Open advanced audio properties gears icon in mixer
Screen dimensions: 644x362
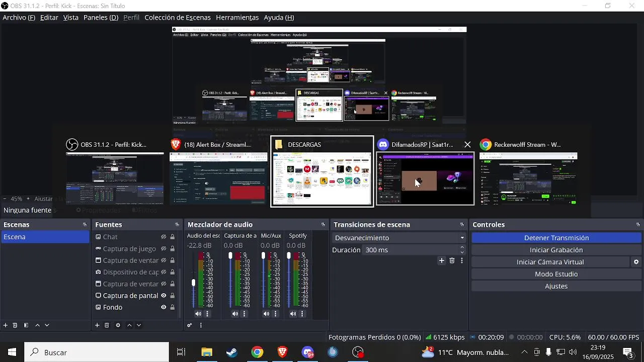point(190,325)
